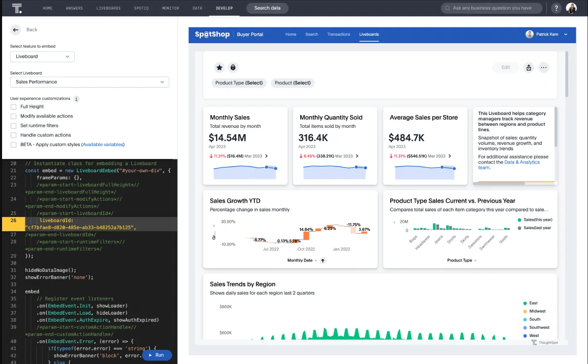Check the Modify available actions option

(14, 116)
